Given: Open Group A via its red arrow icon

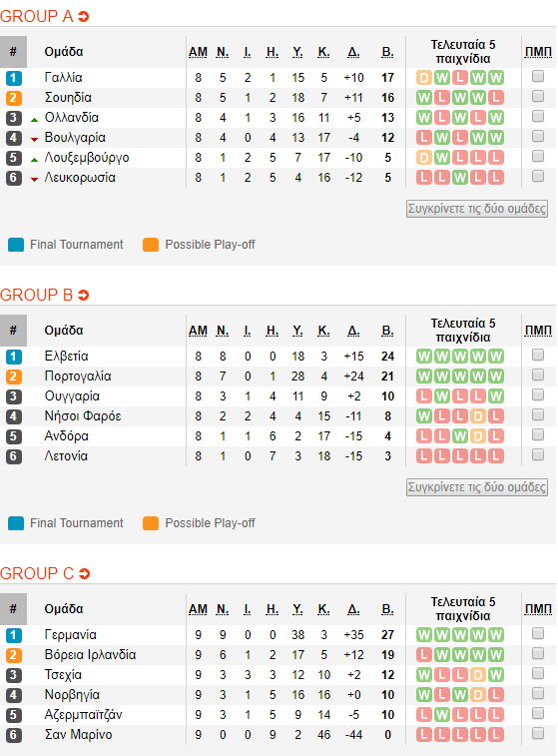Looking at the screenshot, I should [84, 17].
